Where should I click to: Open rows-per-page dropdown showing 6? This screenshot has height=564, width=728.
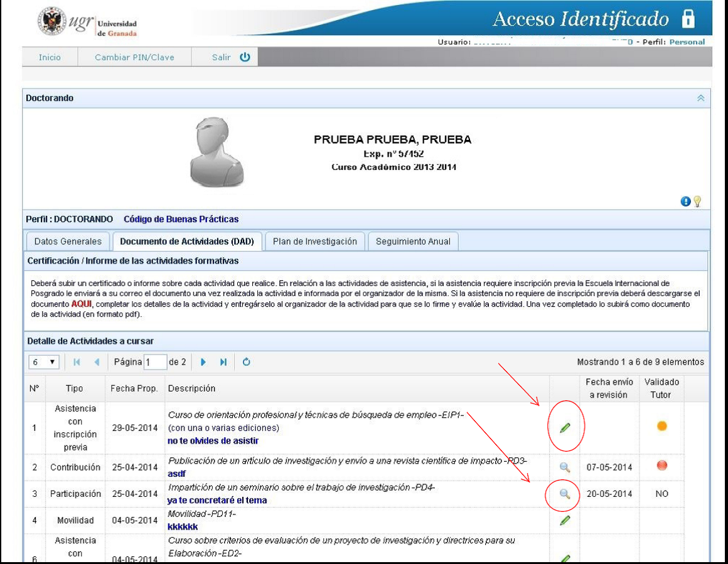[x=43, y=362]
